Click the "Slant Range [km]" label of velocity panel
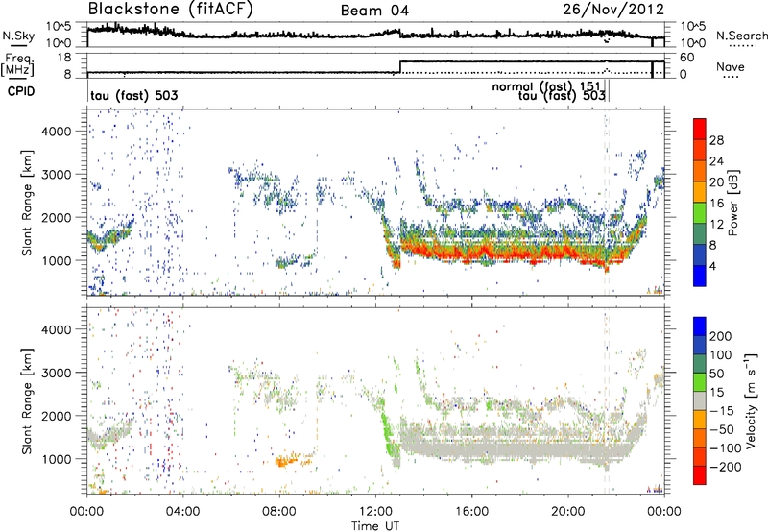Image resolution: width=768 pixels, height=532 pixels. coord(27,400)
